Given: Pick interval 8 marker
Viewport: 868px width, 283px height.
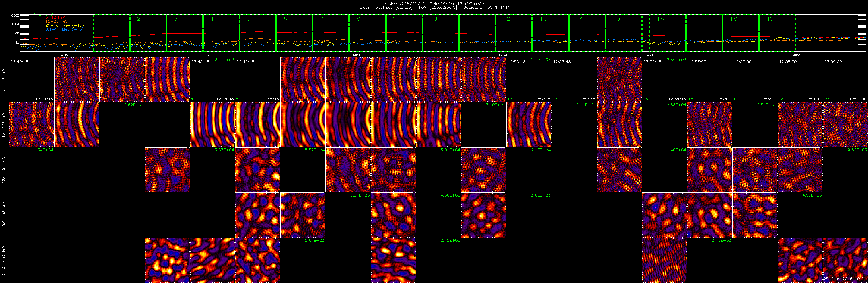Looking at the screenshot, I should pyautogui.click(x=358, y=19).
